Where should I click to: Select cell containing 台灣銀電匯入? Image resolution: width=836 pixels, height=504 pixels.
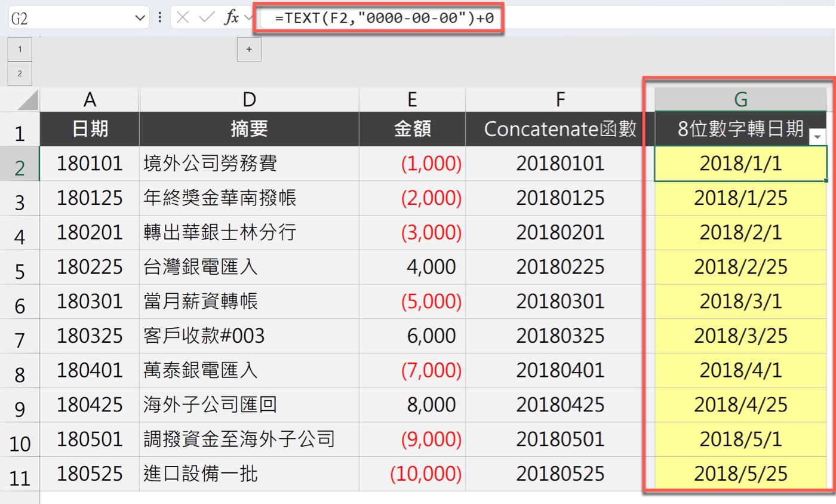[x=249, y=267]
